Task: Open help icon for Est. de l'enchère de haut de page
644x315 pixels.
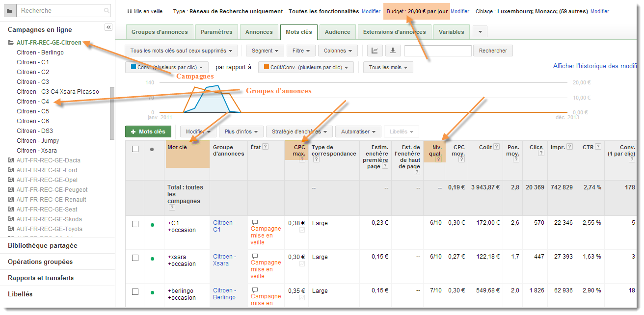Action: click(417, 172)
